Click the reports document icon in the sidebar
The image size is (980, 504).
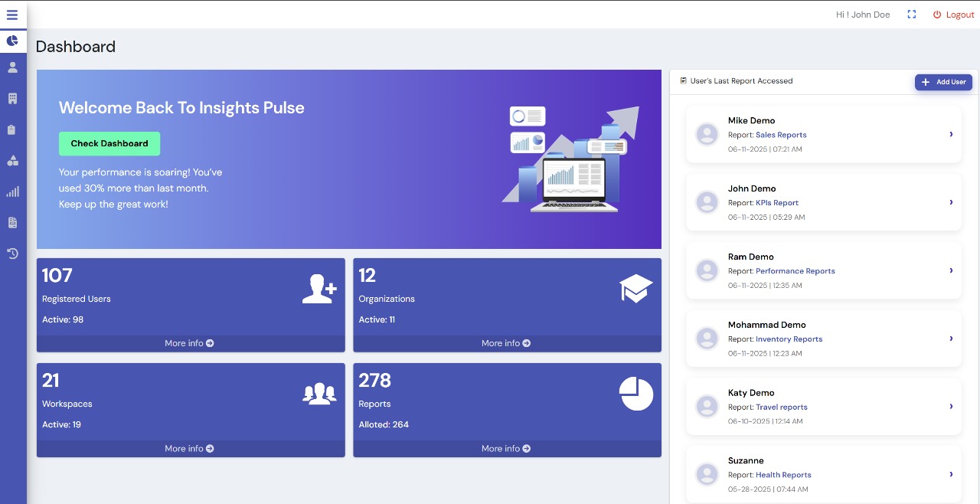[12, 222]
